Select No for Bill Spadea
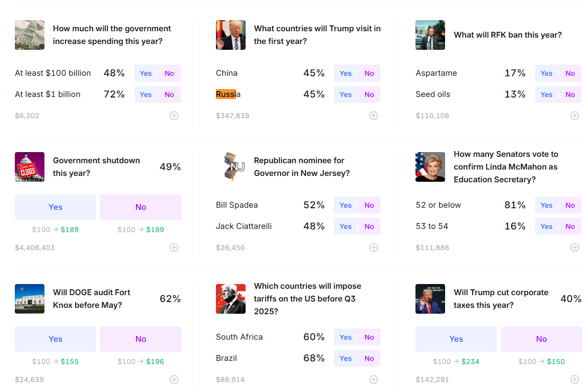 pos(369,205)
